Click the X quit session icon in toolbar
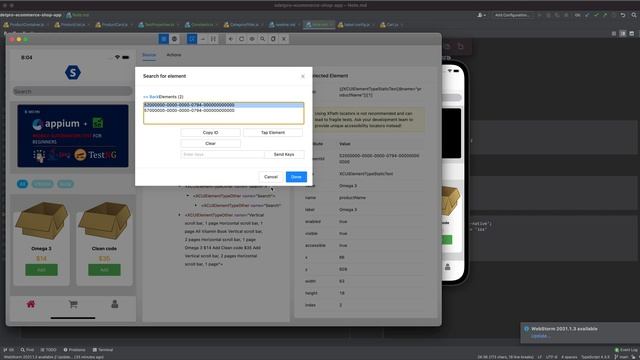640x360 pixels. tap(284, 39)
